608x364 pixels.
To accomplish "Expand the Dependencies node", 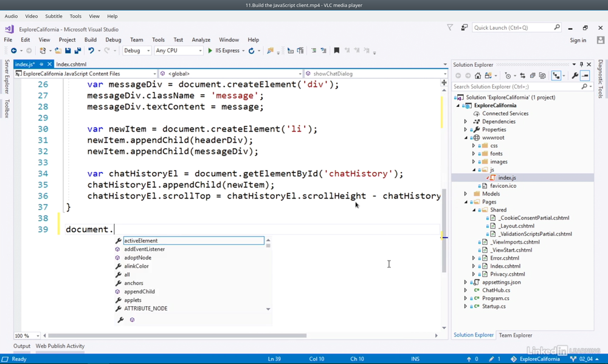I will click(466, 122).
